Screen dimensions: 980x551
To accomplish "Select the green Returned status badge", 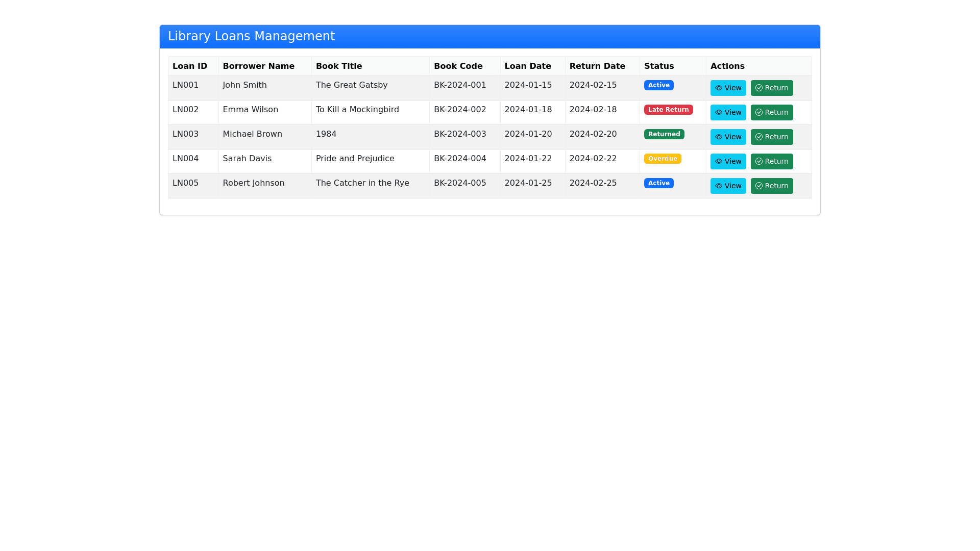I will coord(664,134).
